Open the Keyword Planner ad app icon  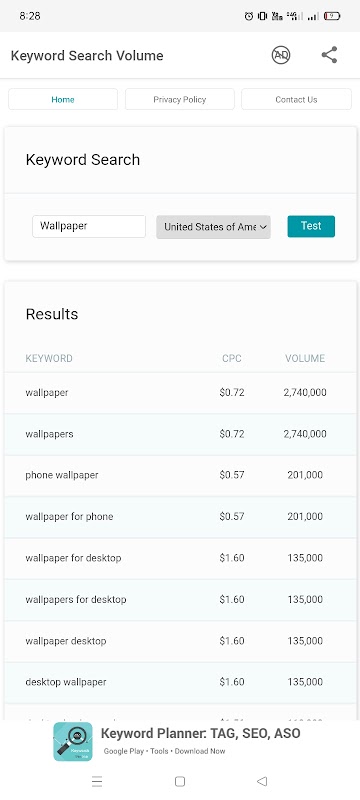coord(73,742)
